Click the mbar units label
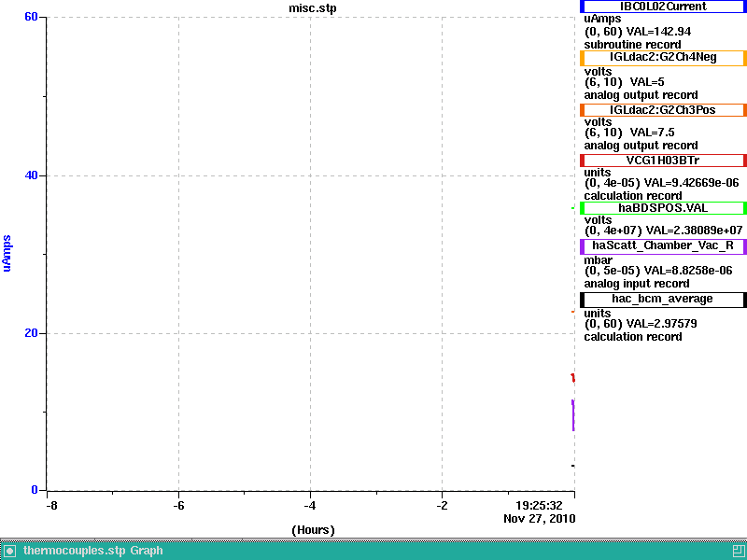This screenshot has height=560, width=747. click(x=598, y=260)
